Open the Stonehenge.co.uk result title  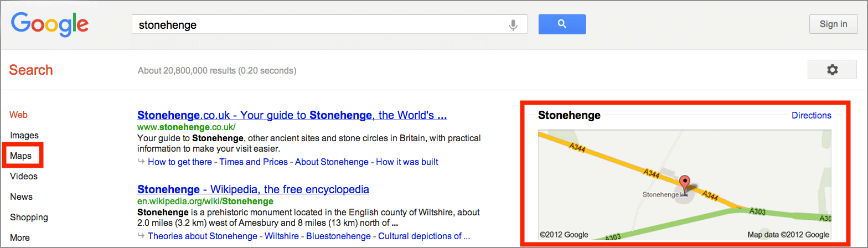click(292, 116)
